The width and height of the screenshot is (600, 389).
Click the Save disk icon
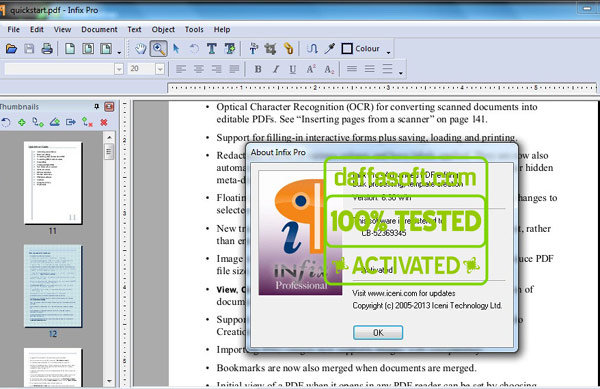pyautogui.click(x=29, y=49)
